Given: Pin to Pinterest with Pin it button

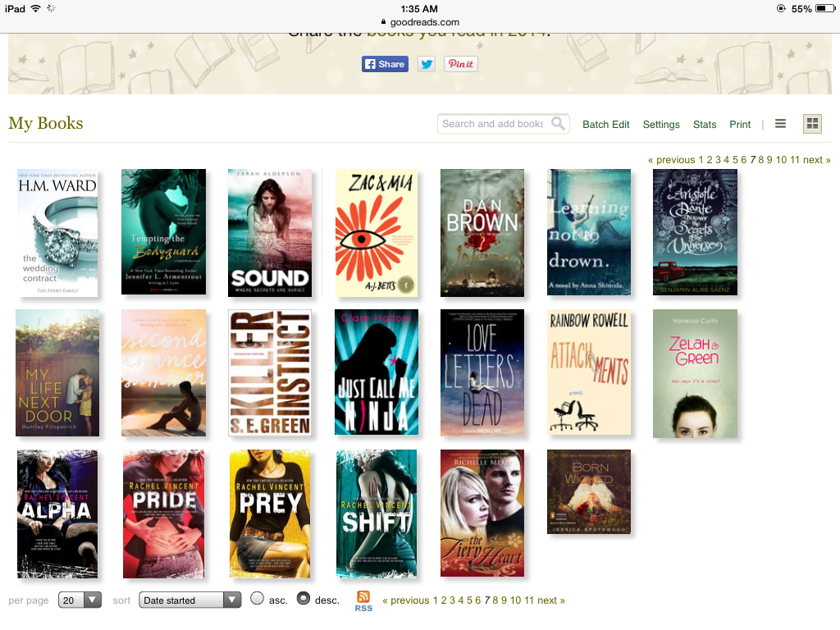Looking at the screenshot, I should click(x=460, y=64).
